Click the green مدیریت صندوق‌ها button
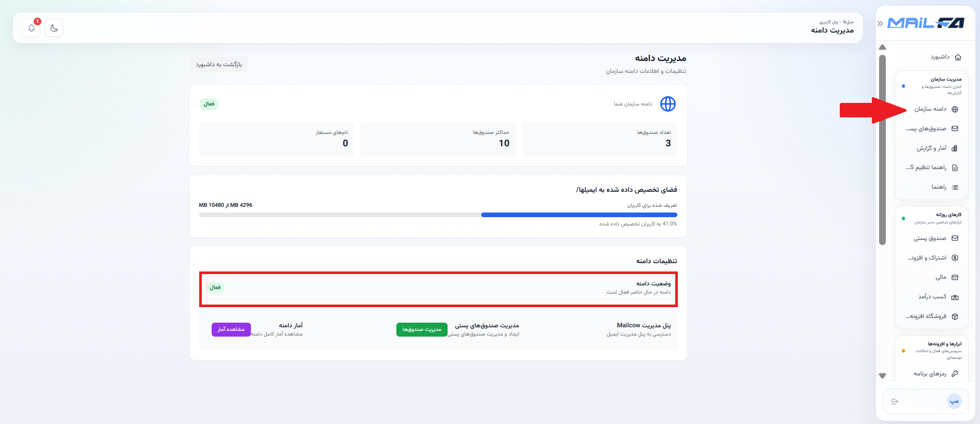The height and width of the screenshot is (424, 980). [422, 329]
